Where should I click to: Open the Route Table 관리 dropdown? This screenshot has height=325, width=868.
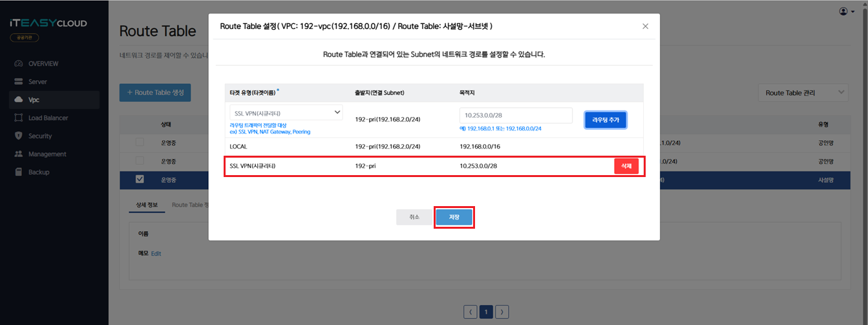pos(803,93)
